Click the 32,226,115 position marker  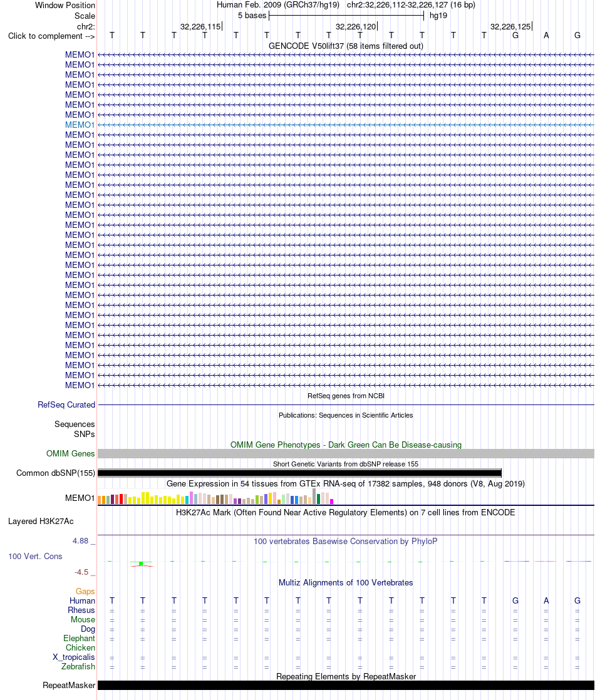pyautogui.click(x=200, y=27)
